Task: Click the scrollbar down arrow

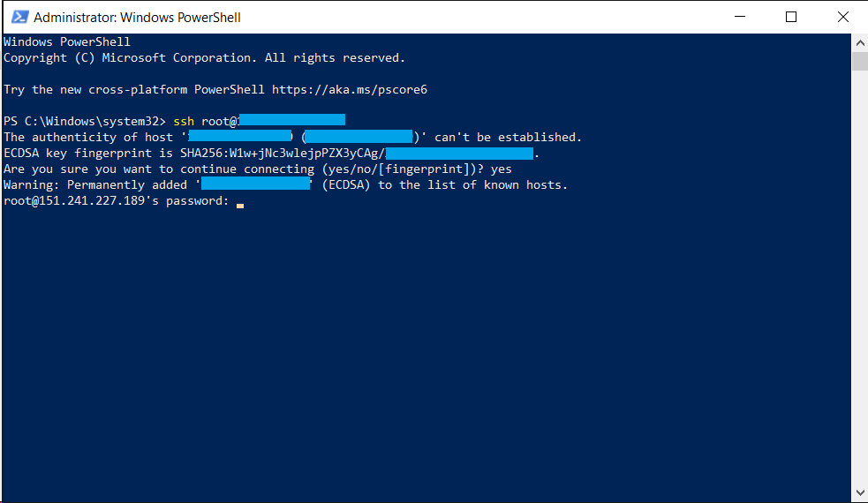Action: click(859, 492)
